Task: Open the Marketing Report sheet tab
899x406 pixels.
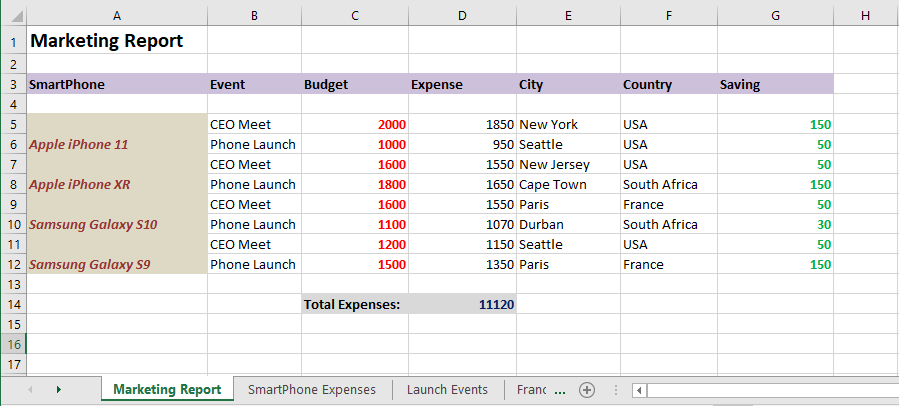Action: [x=167, y=390]
